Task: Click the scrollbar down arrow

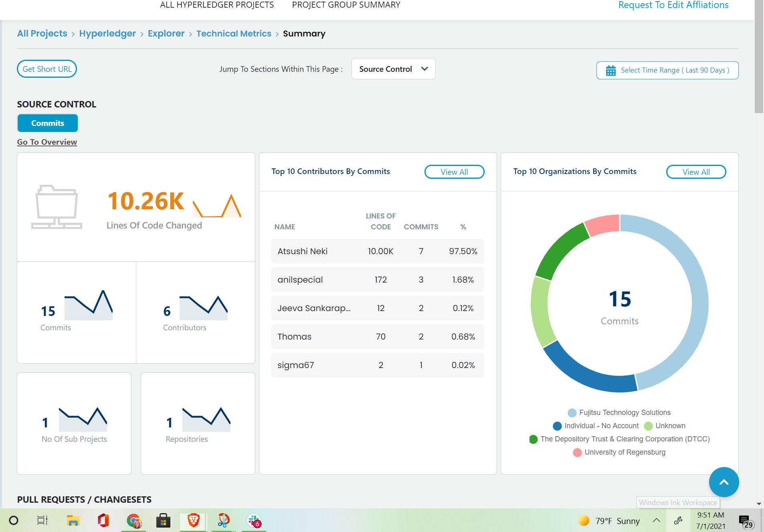Action: (x=759, y=504)
